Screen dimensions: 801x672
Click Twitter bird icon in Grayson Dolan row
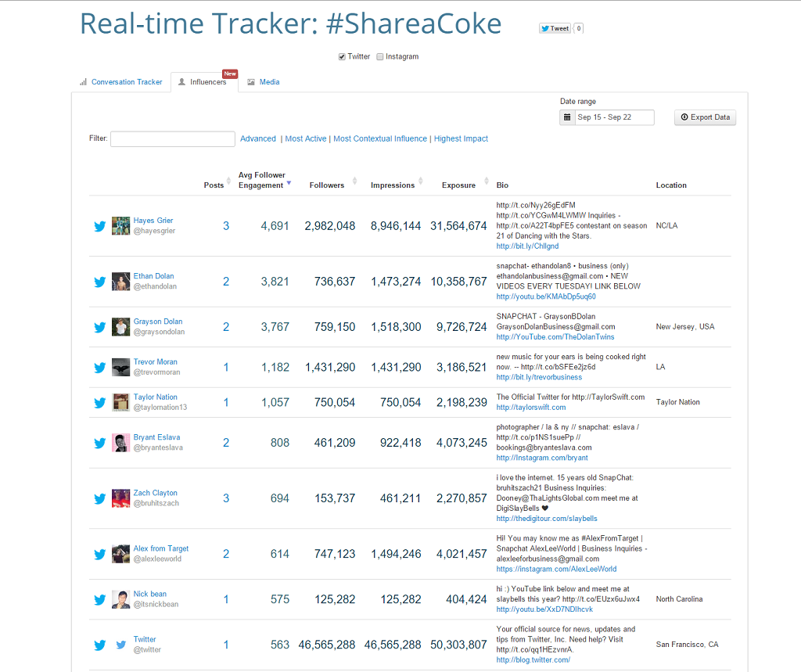[100, 327]
